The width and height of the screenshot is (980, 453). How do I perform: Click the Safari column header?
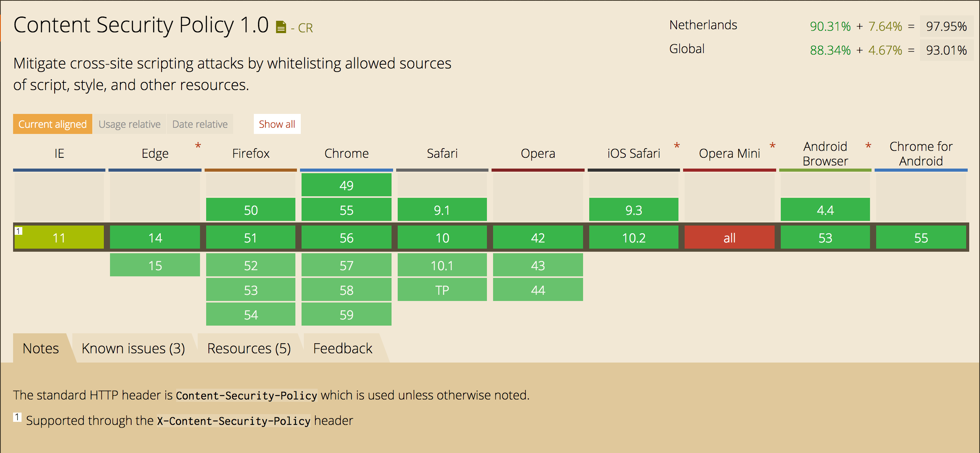pyautogui.click(x=442, y=154)
